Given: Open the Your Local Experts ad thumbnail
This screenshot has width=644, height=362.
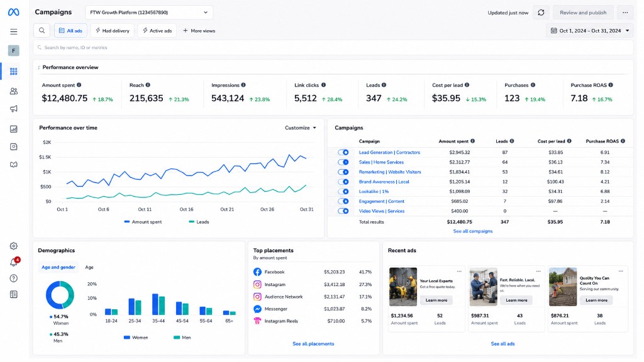Looking at the screenshot, I should 403,287.
